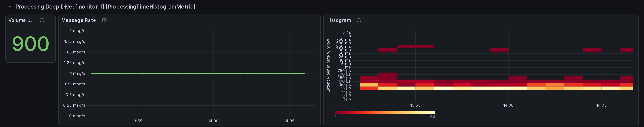Click the 13:55 label under Message Rate
Viewport: 644px width, 127px height.
[137, 121]
